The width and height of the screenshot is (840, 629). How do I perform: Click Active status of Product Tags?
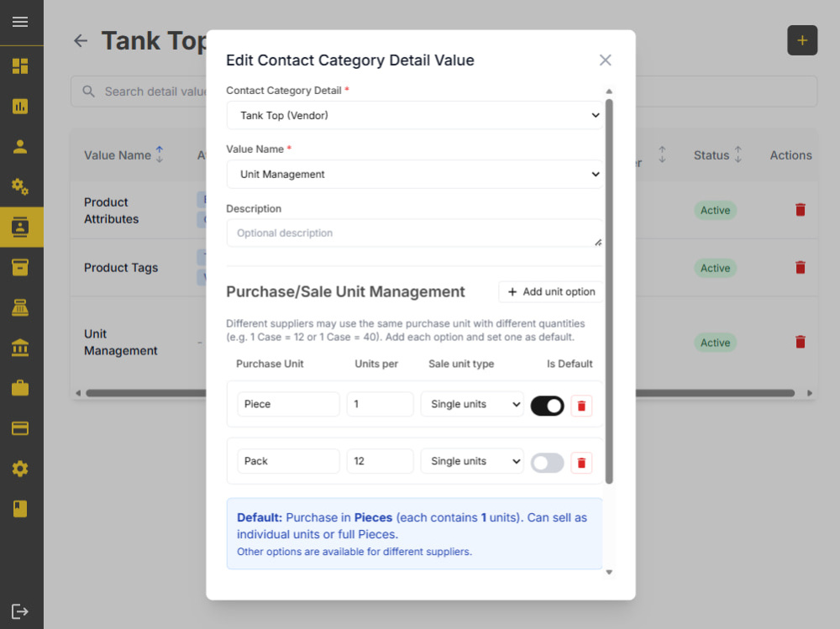(715, 268)
